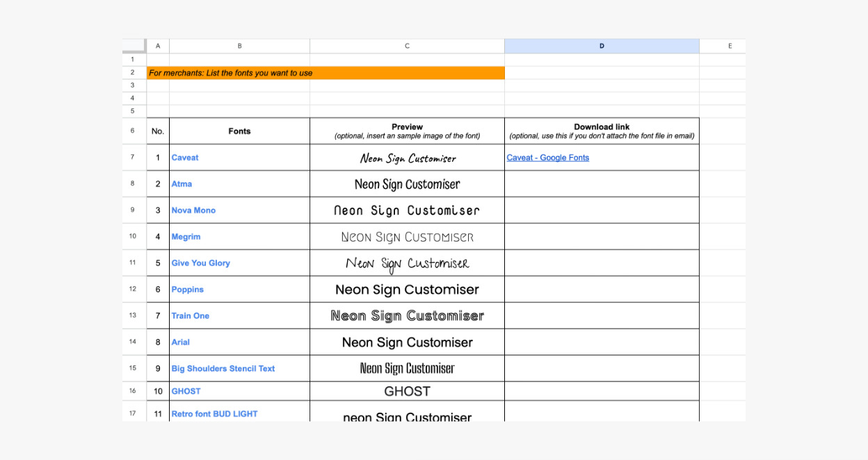The height and width of the screenshot is (460, 868).
Task: Select column E header
Action: [x=730, y=46]
